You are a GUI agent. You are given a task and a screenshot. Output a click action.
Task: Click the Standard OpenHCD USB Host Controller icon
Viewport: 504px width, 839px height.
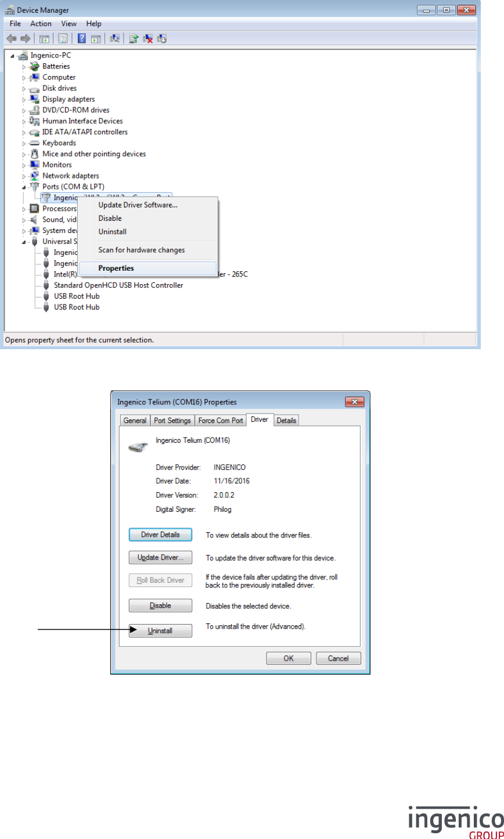click(46, 285)
